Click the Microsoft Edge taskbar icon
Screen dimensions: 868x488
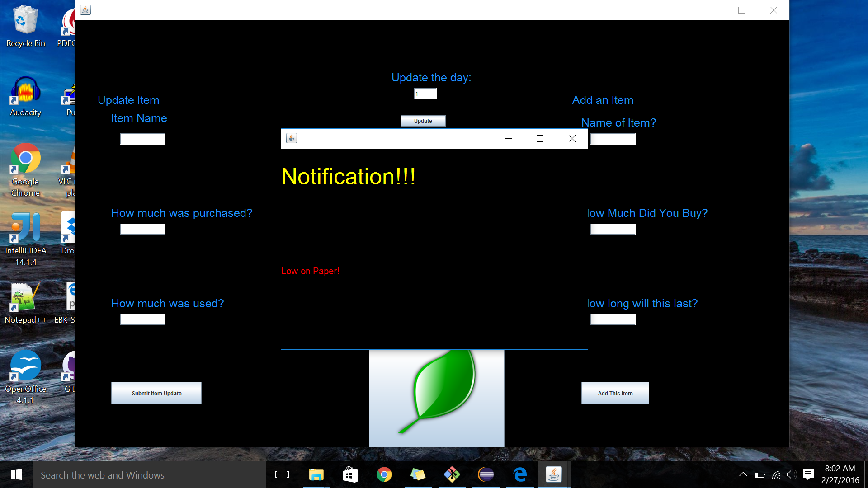pos(520,474)
